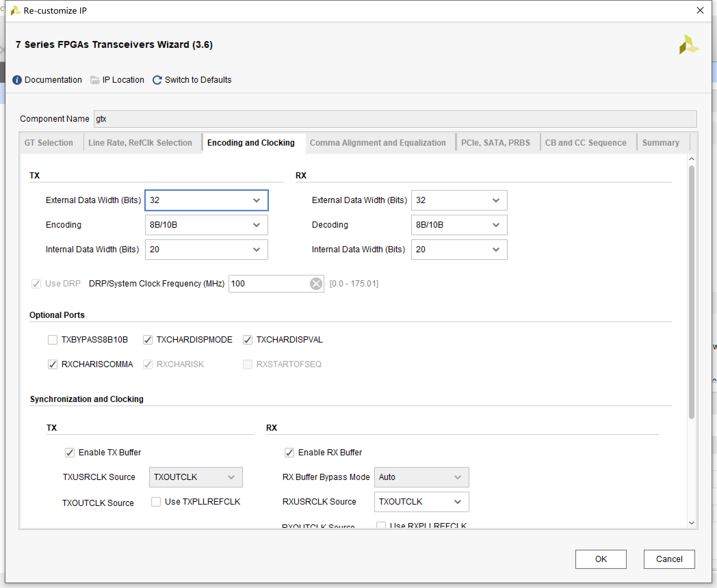Open the PCIe, SATA, PRBS tab

coord(495,143)
